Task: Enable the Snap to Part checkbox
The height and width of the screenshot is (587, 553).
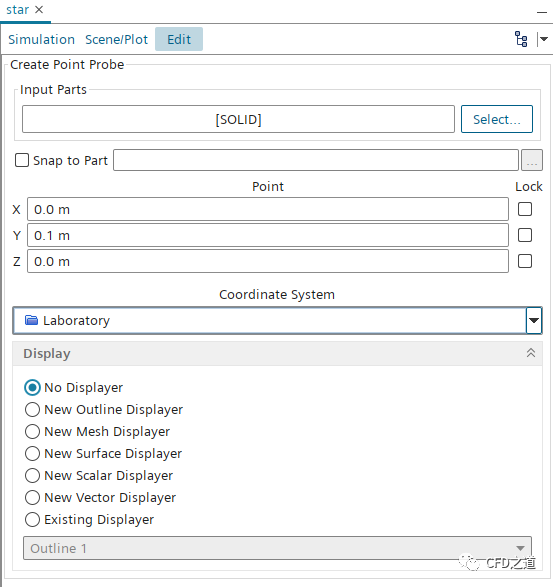Action: point(22,160)
